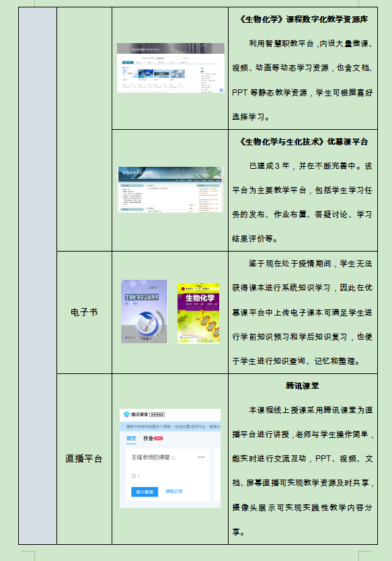Select the 生物化学及实验技术 book cover
This screenshot has height=561, width=392.
145,311
